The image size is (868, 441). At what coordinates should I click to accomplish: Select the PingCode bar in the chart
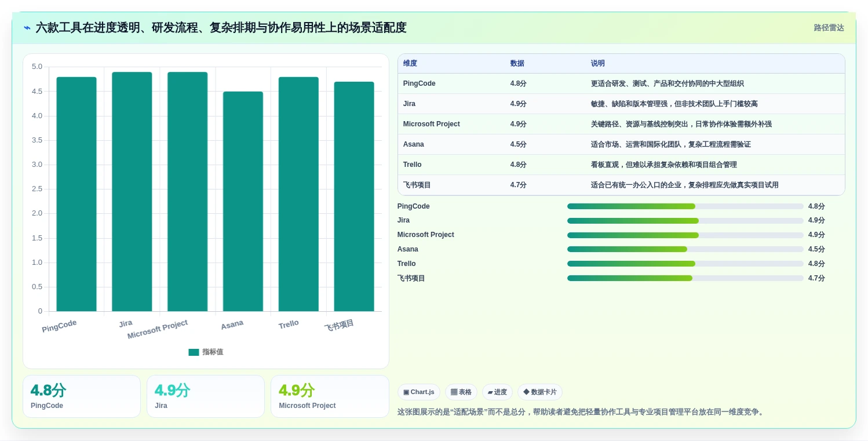pyautogui.click(x=76, y=194)
